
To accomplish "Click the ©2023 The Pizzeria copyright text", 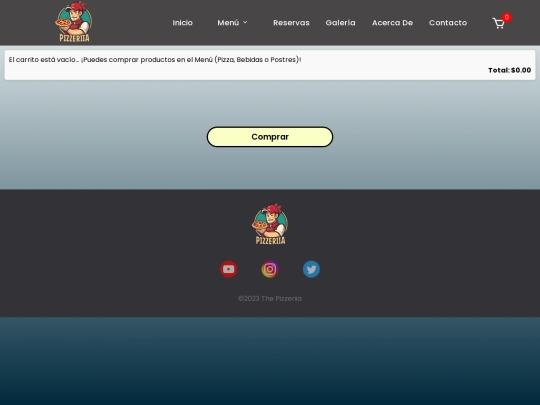I will coord(270,299).
